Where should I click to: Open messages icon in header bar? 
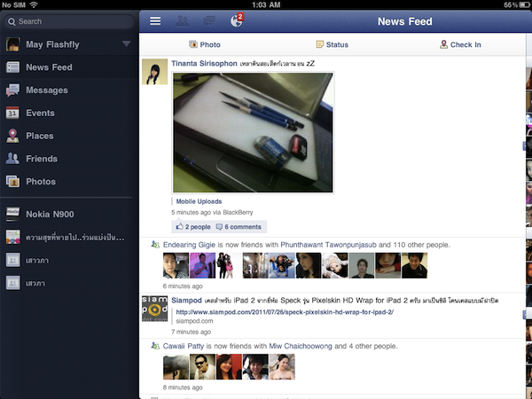208,21
